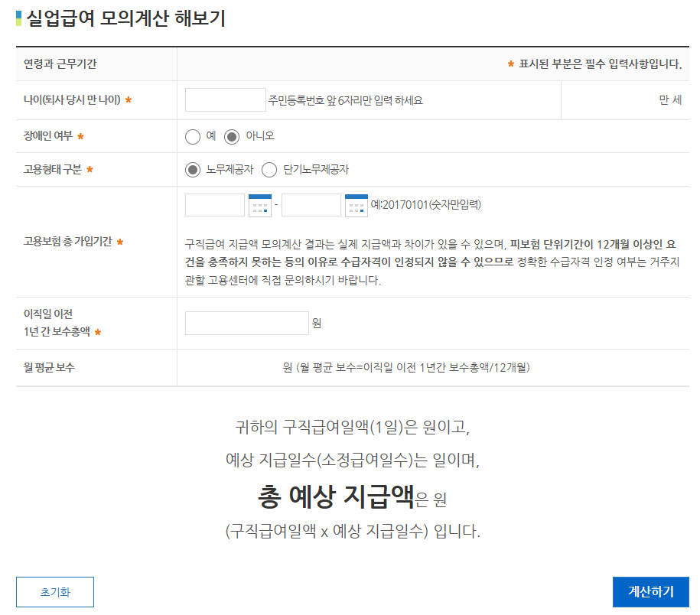Choose 단기노무제공자 employment type
The width and height of the screenshot is (700, 615).
click(x=269, y=170)
